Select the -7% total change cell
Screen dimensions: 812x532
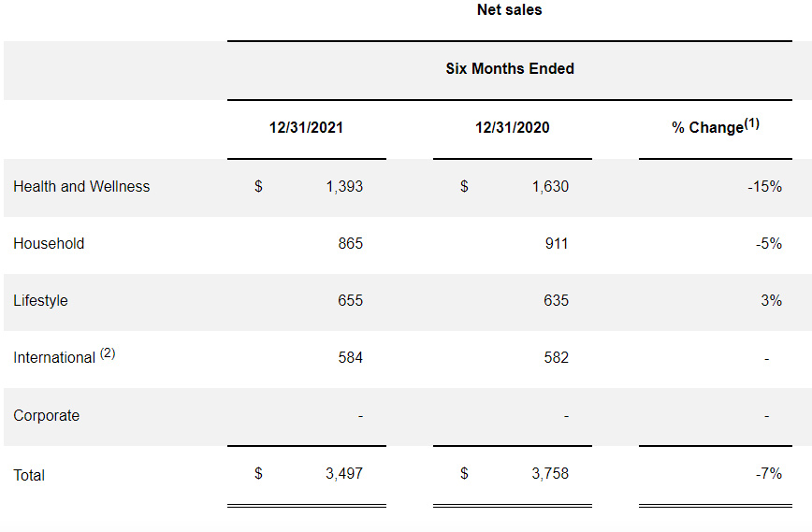[x=768, y=474]
